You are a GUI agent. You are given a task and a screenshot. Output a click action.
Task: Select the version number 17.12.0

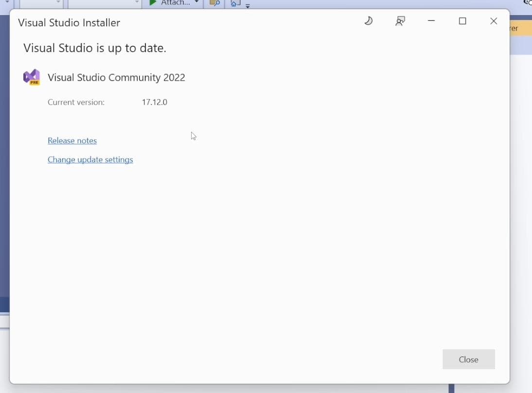pyautogui.click(x=154, y=102)
